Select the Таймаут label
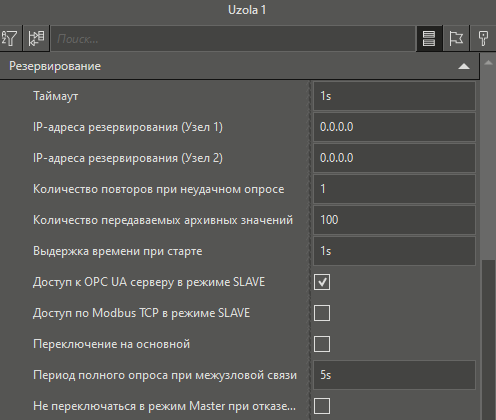The image size is (496, 420). point(56,96)
